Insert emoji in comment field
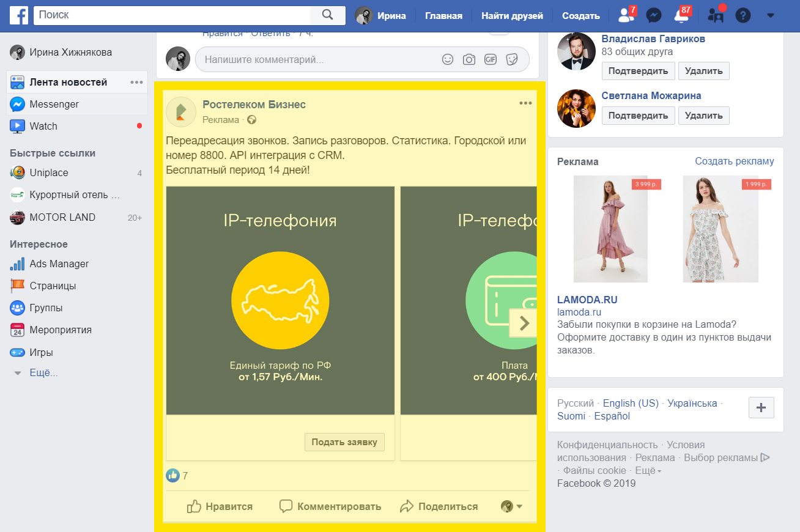This screenshot has width=800, height=532. (x=448, y=59)
